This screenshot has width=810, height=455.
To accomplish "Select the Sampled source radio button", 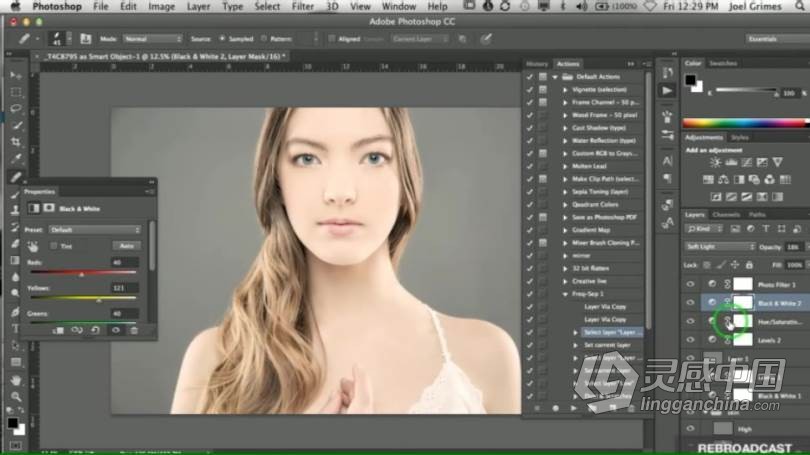I will coord(222,39).
